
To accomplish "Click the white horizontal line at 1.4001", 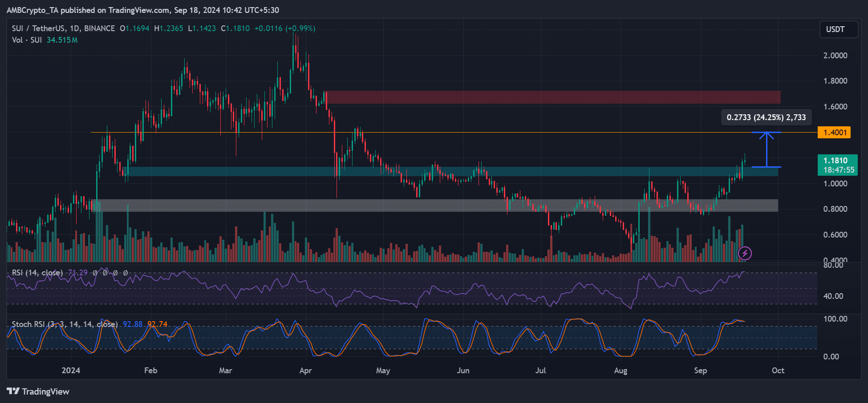I will 445,133.
